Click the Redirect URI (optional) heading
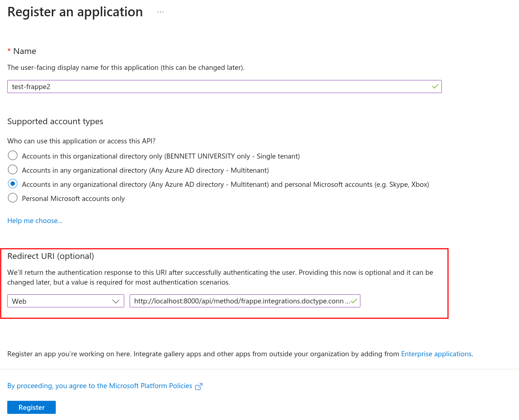 (51, 256)
